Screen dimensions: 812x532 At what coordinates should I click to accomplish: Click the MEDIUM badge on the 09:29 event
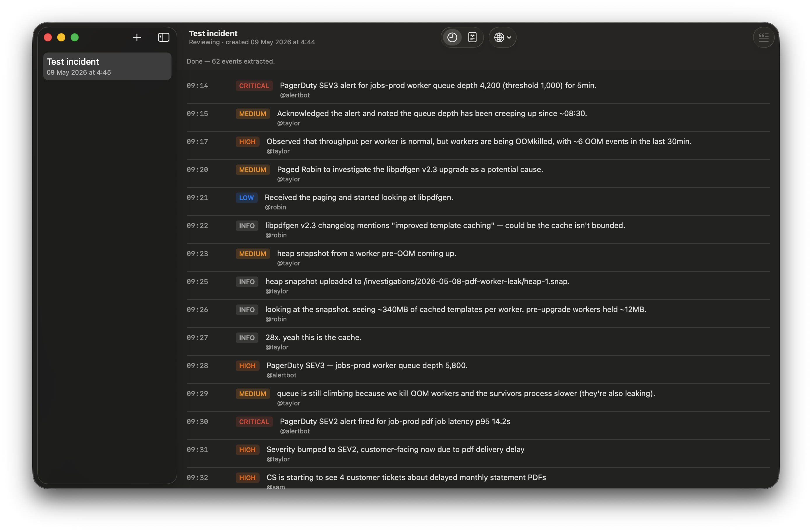pos(253,393)
